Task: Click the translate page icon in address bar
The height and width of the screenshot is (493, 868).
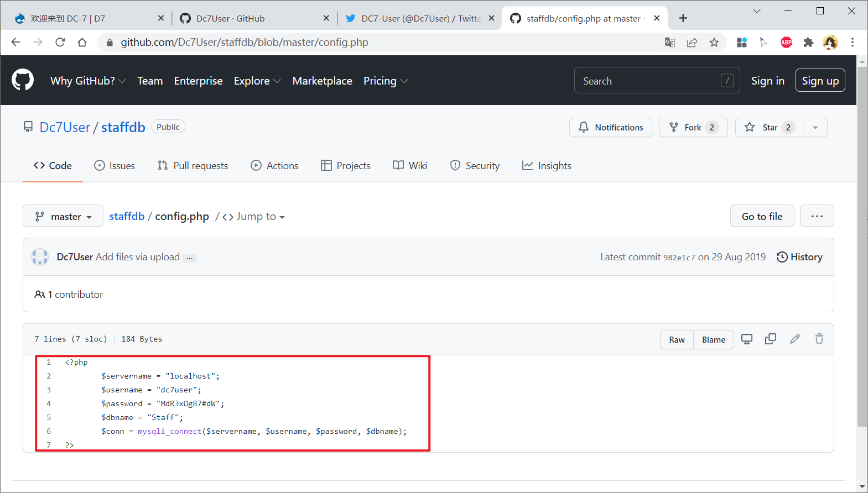Action: click(669, 42)
